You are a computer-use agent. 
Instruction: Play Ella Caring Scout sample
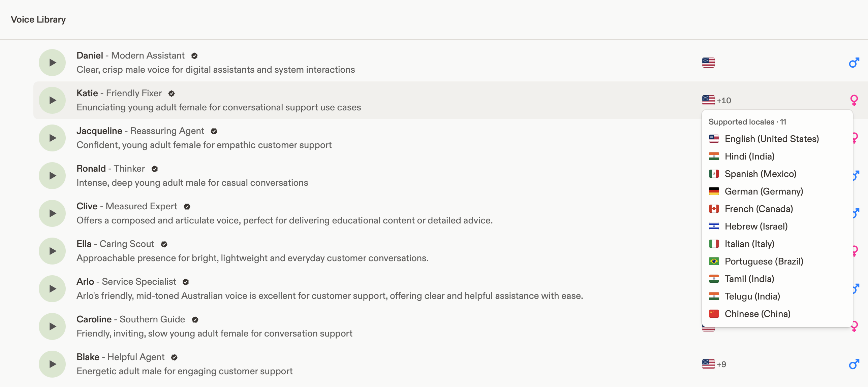tap(52, 251)
